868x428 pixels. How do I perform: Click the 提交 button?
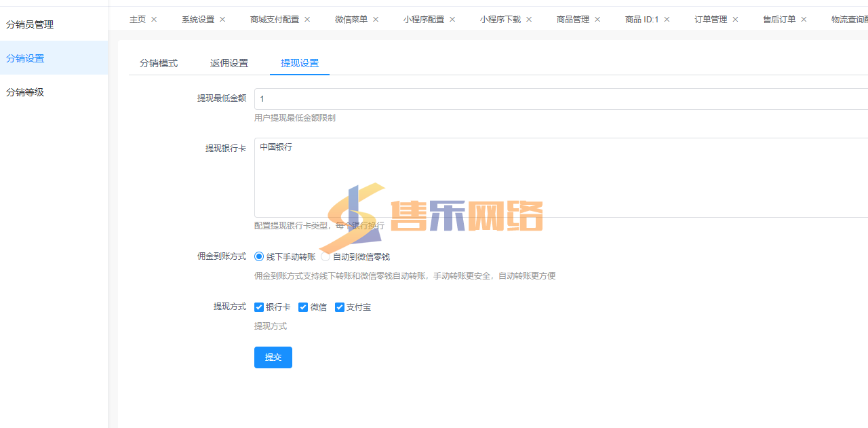pyautogui.click(x=273, y=357)
